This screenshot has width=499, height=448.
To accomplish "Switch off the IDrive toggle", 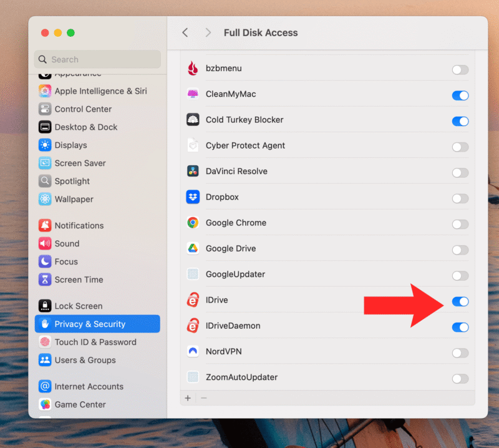I will 460,301.
